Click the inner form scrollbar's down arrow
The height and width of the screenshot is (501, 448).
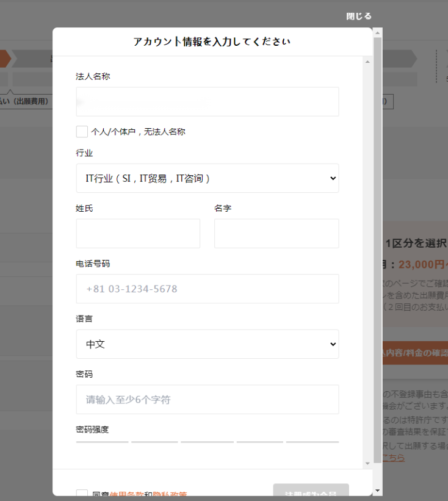[367, 464]
